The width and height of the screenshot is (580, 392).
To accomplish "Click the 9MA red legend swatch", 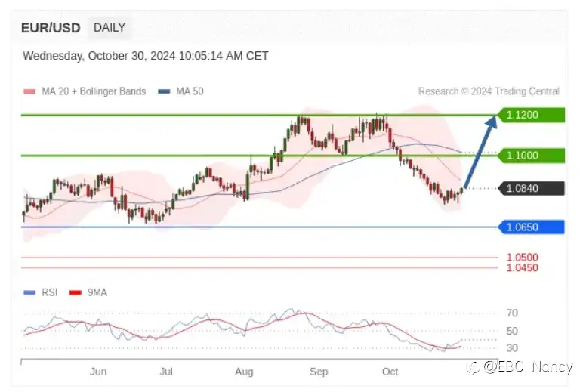I will (x=76, y=292).
